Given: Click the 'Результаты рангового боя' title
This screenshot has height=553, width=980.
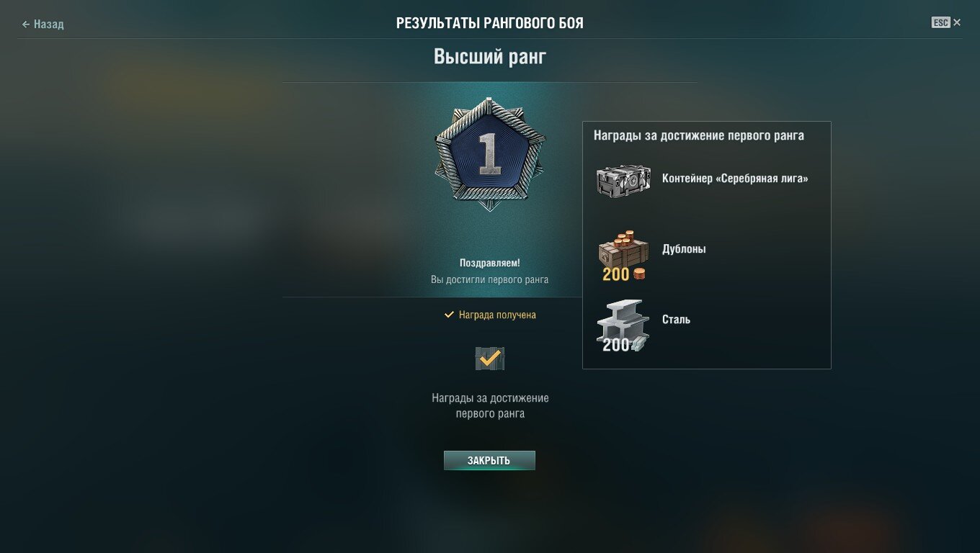Looking at the screenshot, I should [490, 24].
